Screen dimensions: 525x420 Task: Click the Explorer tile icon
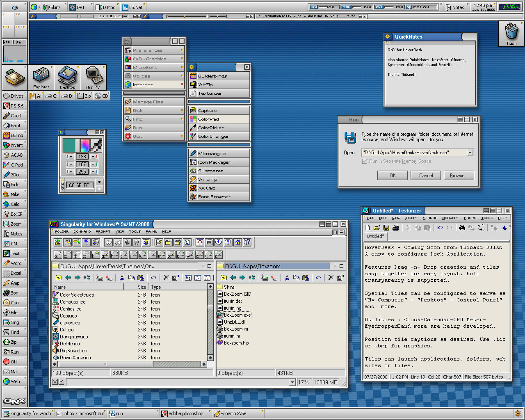pyautogui.click(x=41, y=77)
